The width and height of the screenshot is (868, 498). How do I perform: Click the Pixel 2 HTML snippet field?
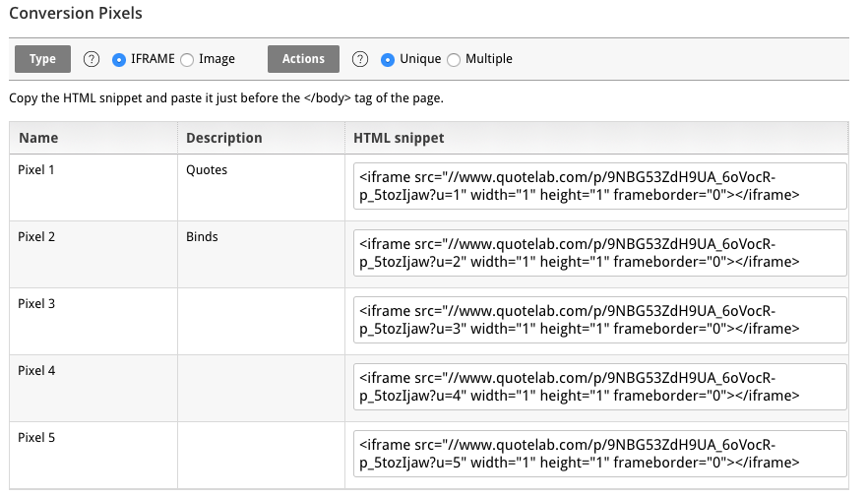click(600, 253)
